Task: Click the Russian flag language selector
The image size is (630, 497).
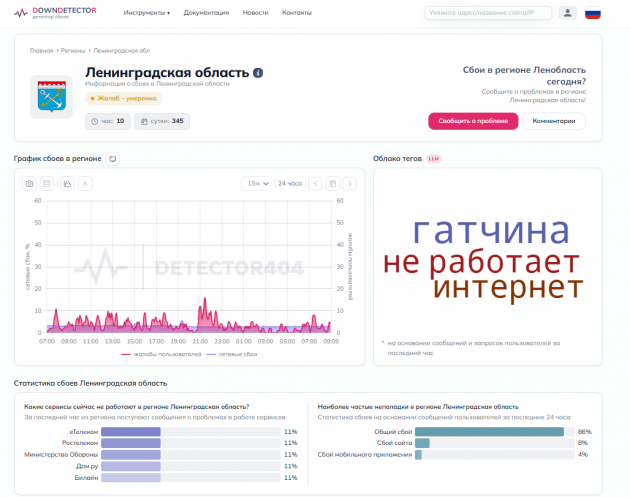Action: pos(593,13)
